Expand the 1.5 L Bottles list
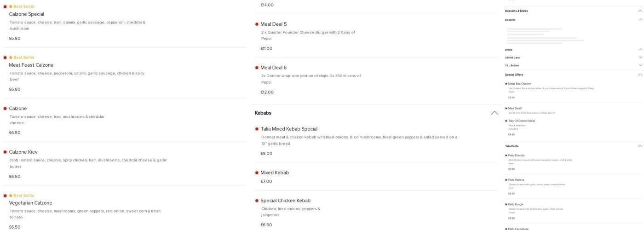Screen dimensions: 644x230 pyautogui.click(x=640, y=65)
